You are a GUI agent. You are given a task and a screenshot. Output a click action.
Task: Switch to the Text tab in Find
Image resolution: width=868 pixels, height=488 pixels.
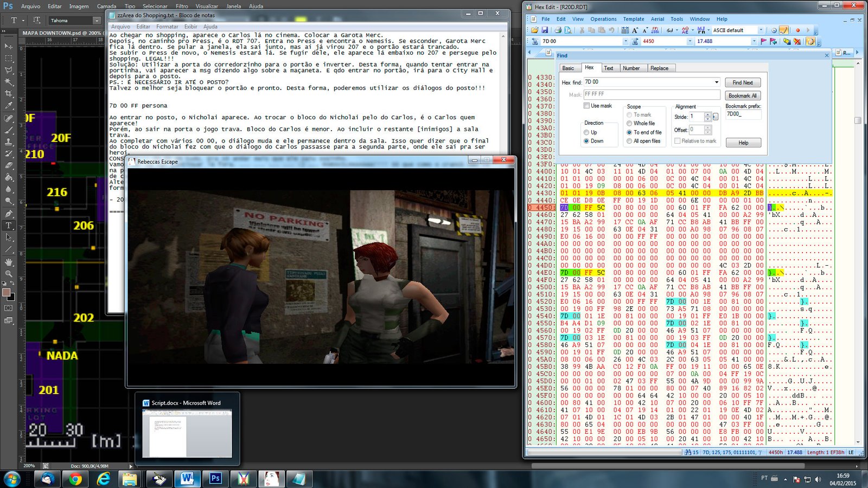point(609,68)
